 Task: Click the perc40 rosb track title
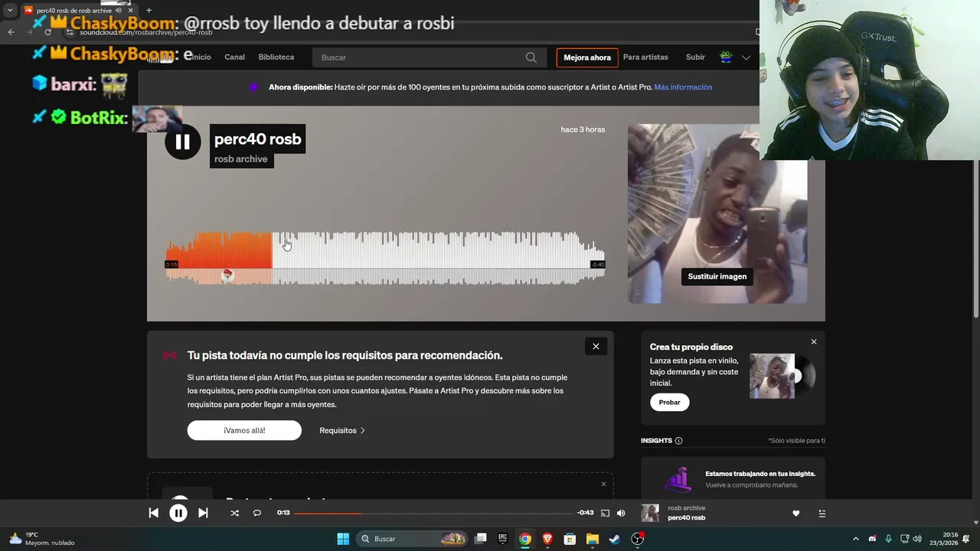tap(258, 139)
